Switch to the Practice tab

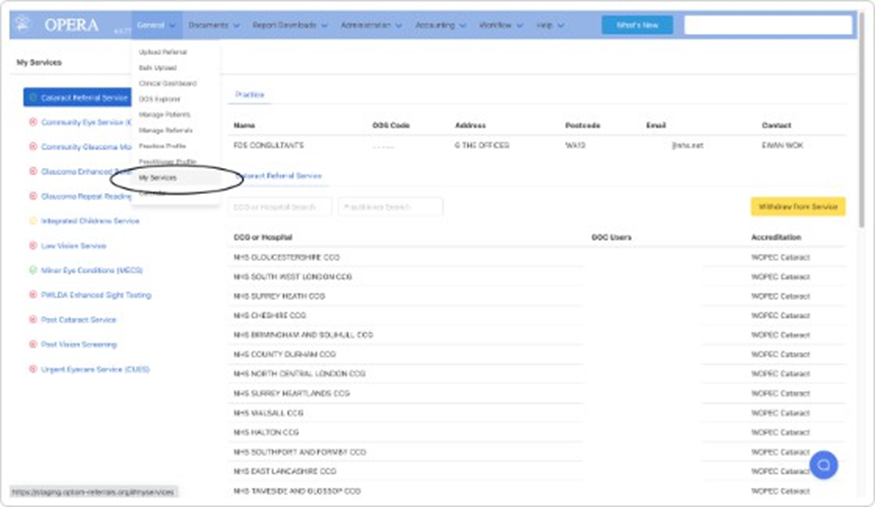(249, 94)
